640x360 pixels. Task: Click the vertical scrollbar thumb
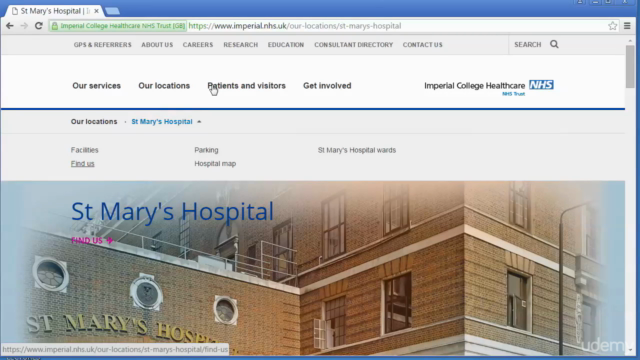pyautogui.click(x=630, y=66)
